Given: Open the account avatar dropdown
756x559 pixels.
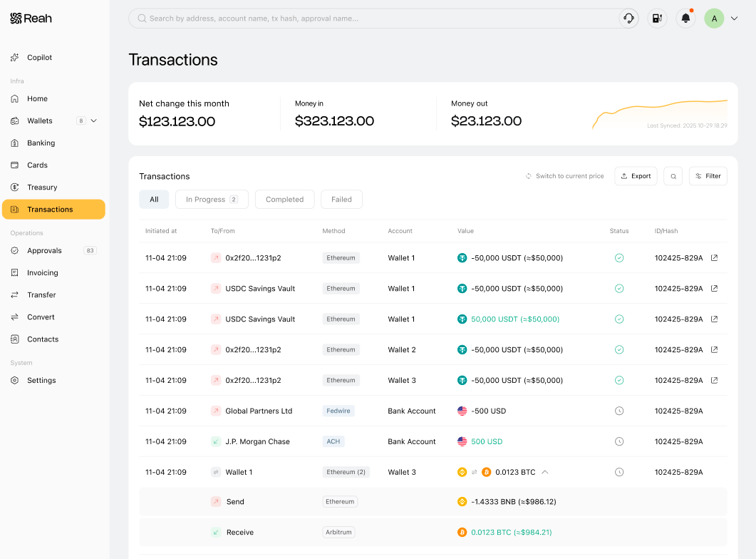Looking at the screenshot, I should pyautogui.click(x=734, y=19).
